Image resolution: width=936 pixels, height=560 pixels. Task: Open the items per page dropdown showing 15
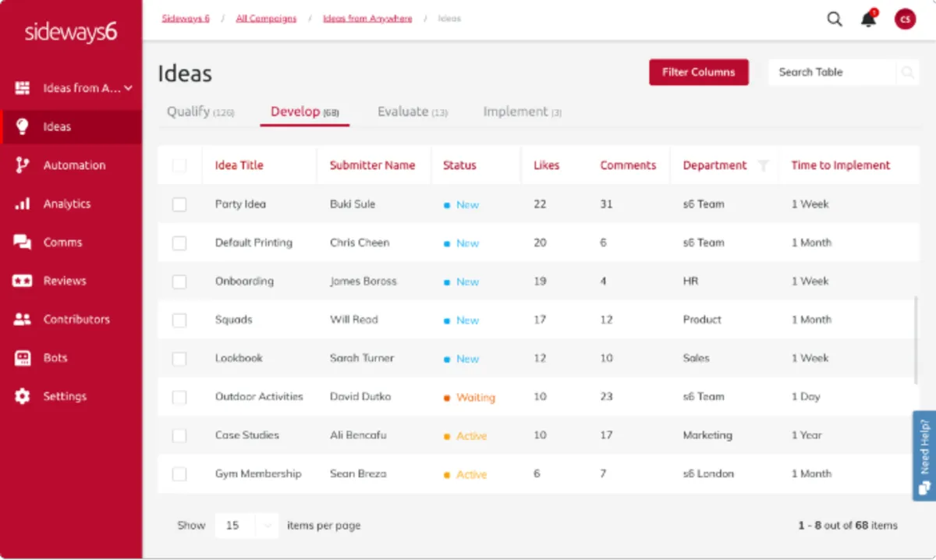246,525
